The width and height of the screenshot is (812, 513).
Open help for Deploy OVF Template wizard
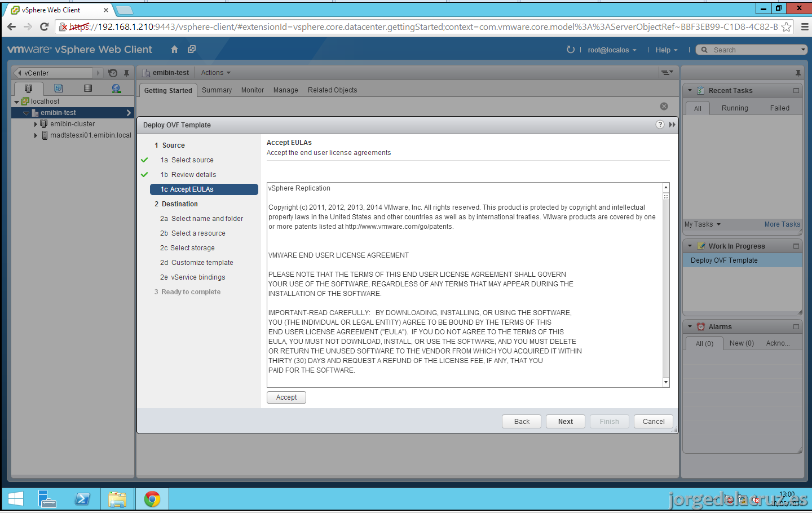click(x=660, y=125)
